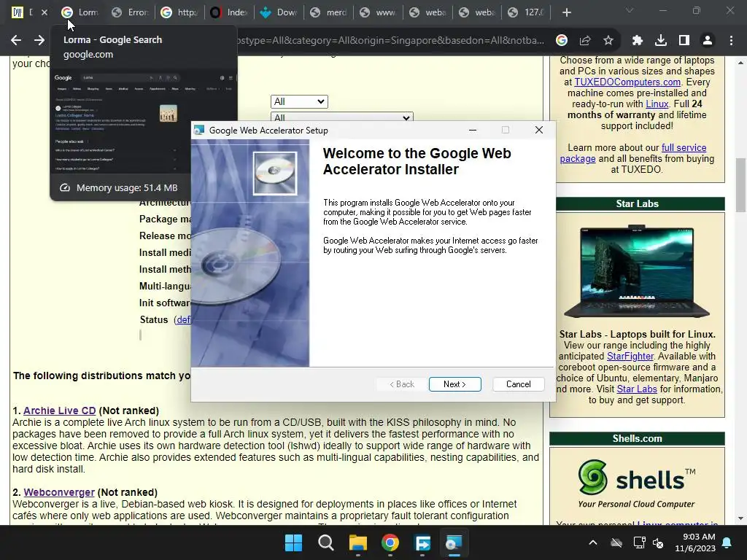The width and height of the screenshot is (747, 560).
Task: Open File Explorer from the taskbar
Action: pos(357,542)
